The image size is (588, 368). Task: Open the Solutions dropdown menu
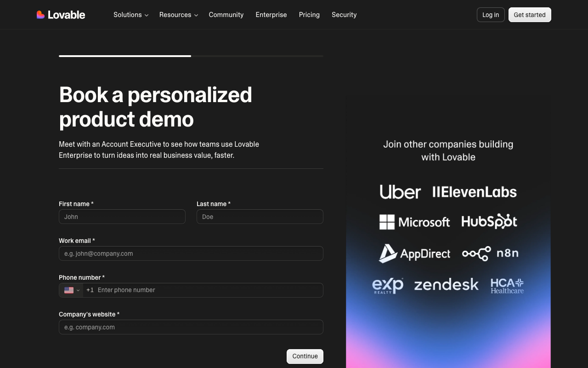click(131, 15)
